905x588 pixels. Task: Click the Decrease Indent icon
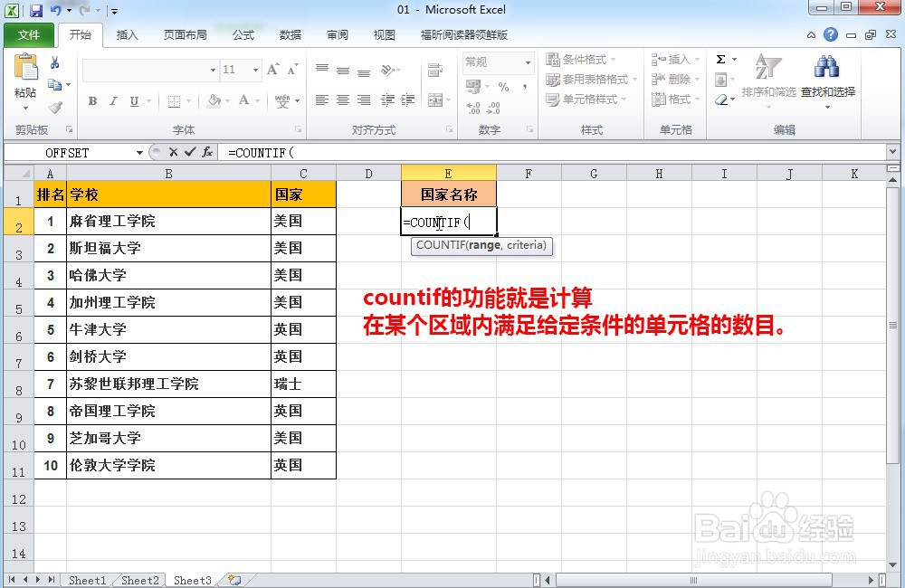387,100
